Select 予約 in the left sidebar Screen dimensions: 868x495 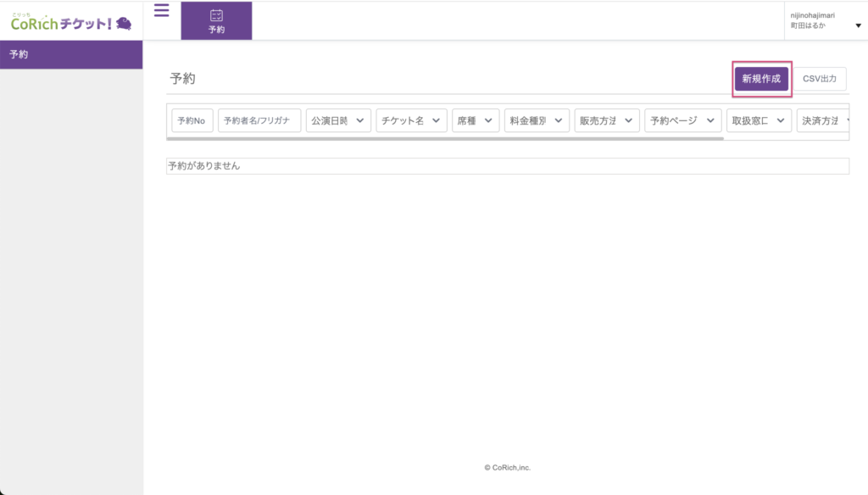pyautogui.click(x=71, y=54)
